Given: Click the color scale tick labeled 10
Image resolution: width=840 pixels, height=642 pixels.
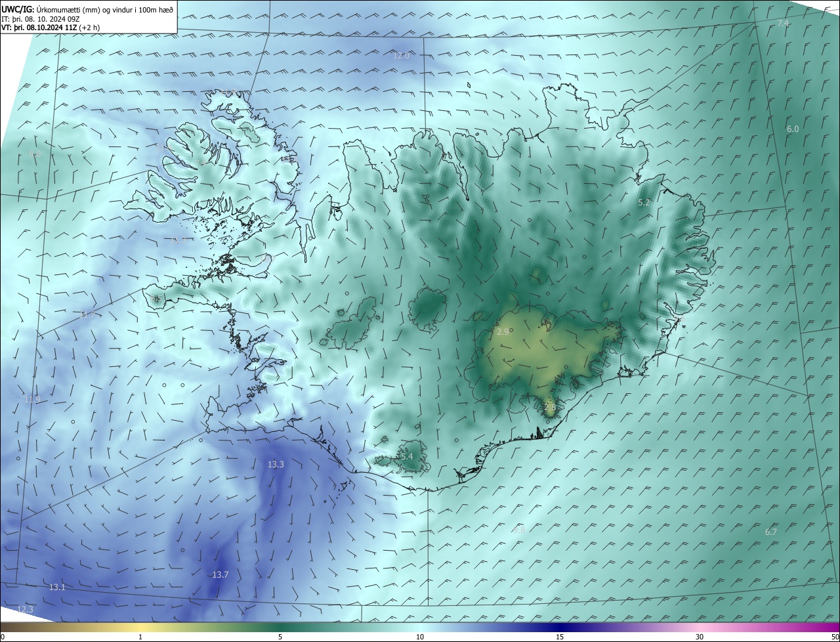Looking at the screenshot, I should (x=420, y=637).
